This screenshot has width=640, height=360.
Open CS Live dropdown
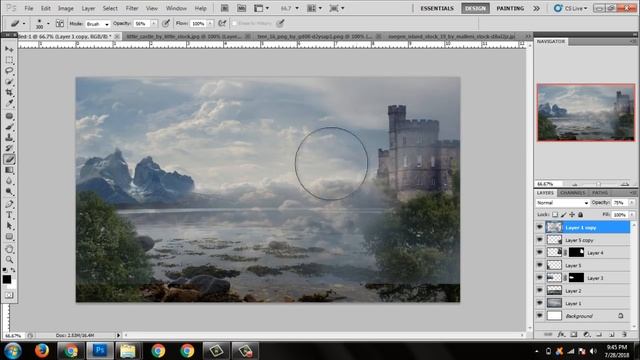click(571, 8)
